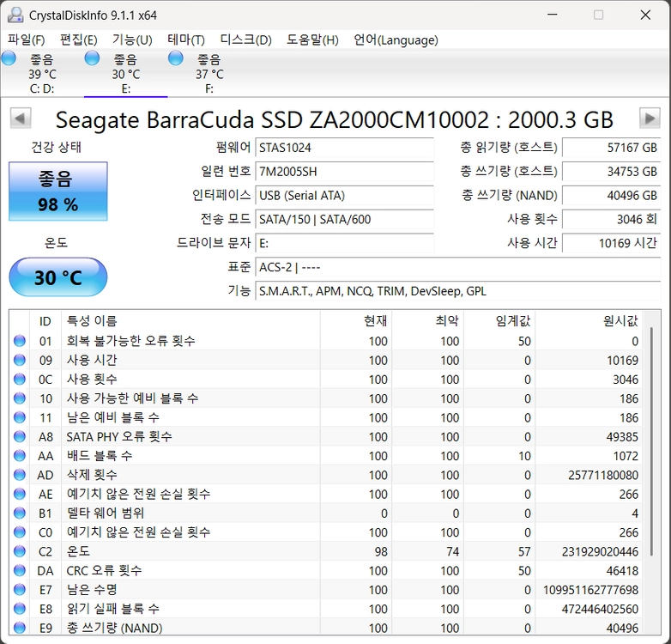Click the 최악 column header

[428, 321]
